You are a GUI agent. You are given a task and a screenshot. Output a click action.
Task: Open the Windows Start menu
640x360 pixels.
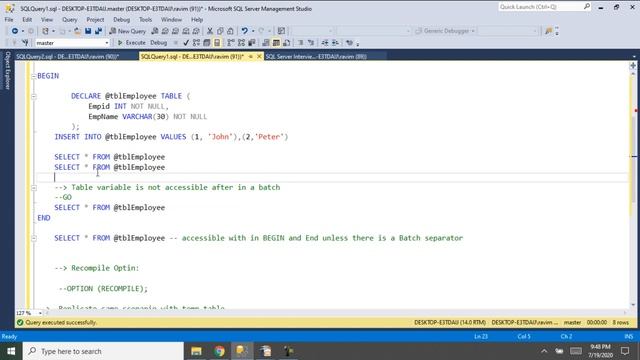click(x=11, y=351)
